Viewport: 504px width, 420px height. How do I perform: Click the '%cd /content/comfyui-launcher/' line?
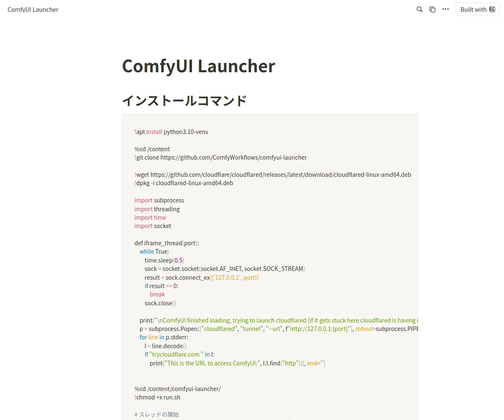(x=178, y=389)
